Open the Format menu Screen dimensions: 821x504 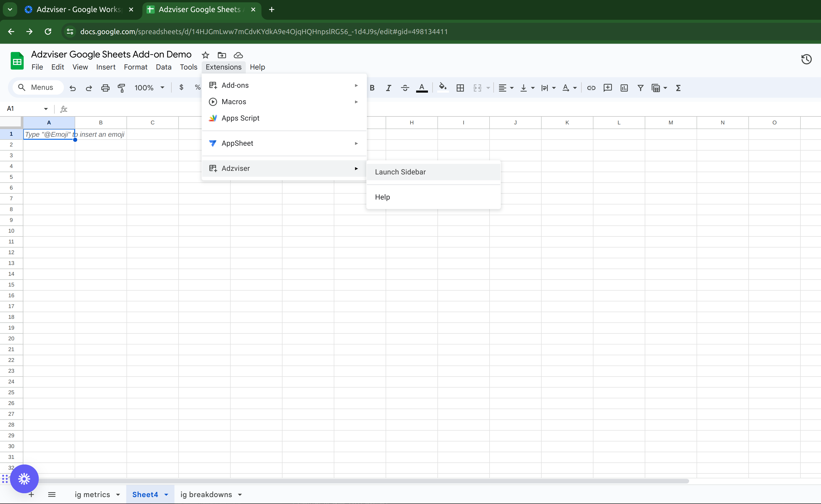pyautogui.click(x=135, y=67)
